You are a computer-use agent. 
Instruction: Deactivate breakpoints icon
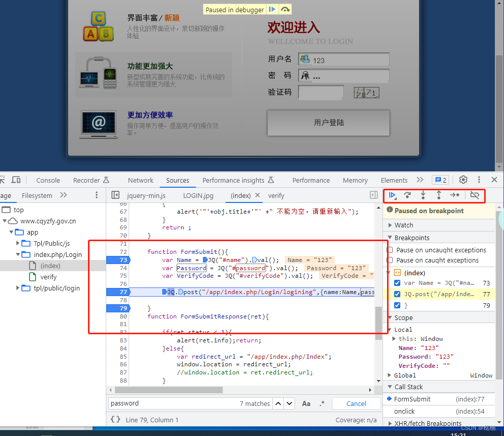point(475,195)
